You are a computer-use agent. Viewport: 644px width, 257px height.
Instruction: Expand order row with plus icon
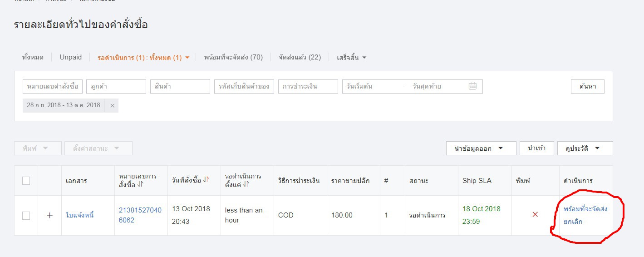point(50,215)
